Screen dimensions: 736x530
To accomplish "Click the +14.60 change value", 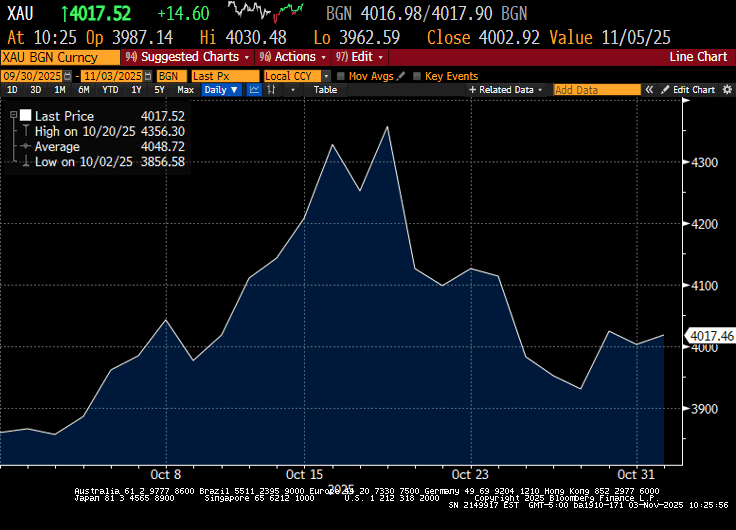I will coord(183,13).
